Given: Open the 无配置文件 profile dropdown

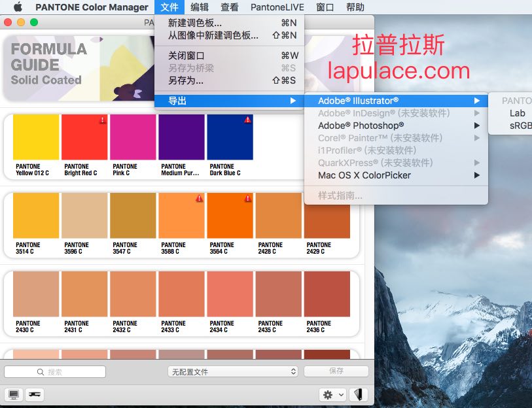Looking at the screenshot, I should [x=234, y=371].
